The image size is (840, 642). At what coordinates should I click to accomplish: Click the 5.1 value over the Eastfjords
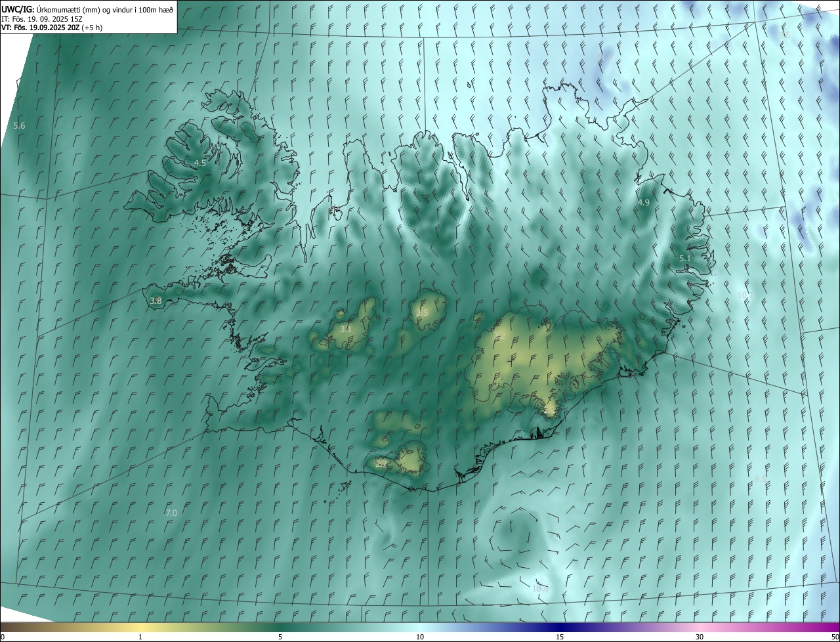tap(685, 259)
